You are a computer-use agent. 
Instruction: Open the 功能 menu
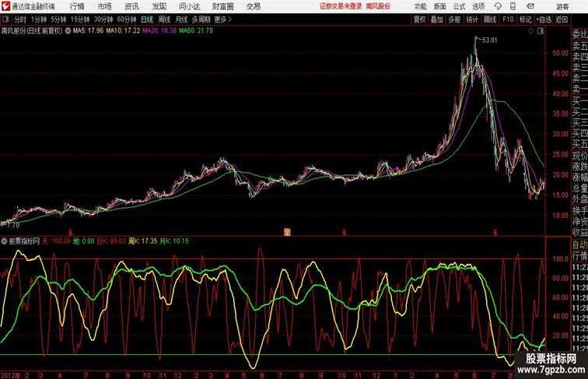[420, 6]
